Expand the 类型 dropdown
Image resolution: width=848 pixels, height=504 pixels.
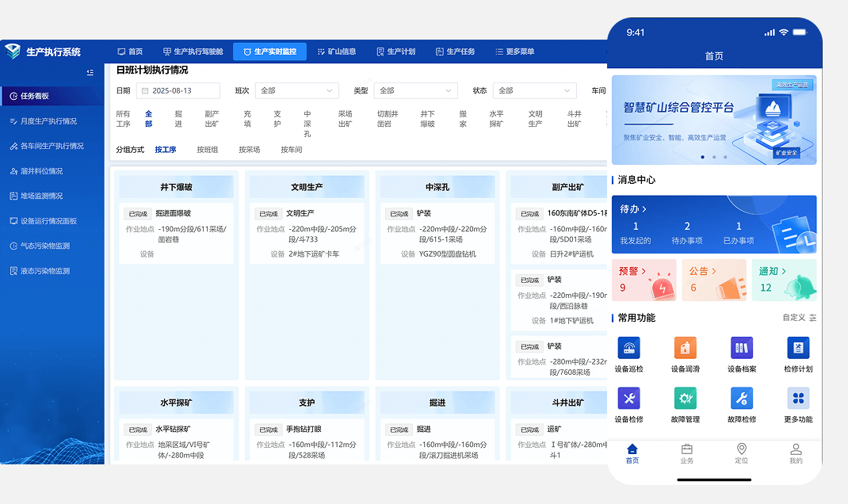click(x=416, y=91)
